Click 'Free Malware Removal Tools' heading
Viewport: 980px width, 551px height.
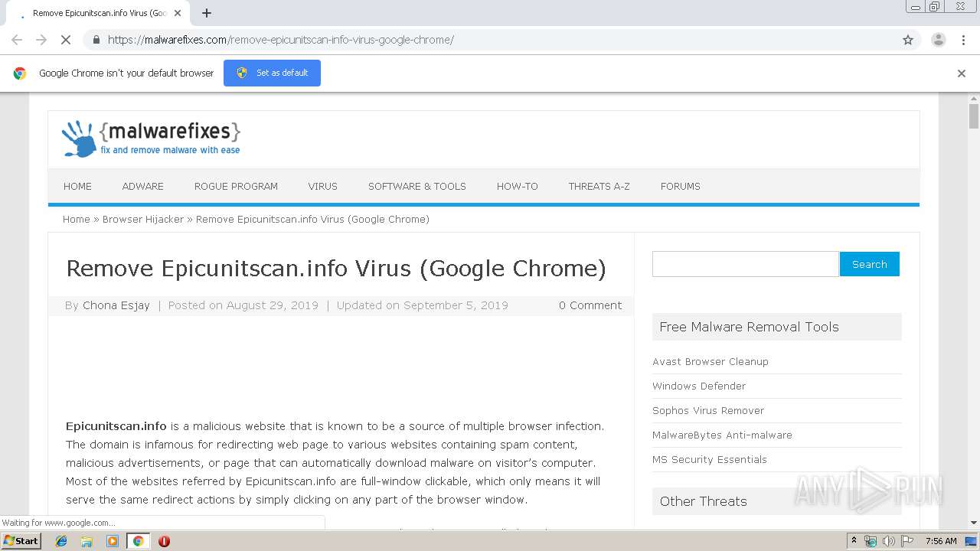[x=749, y=327]
